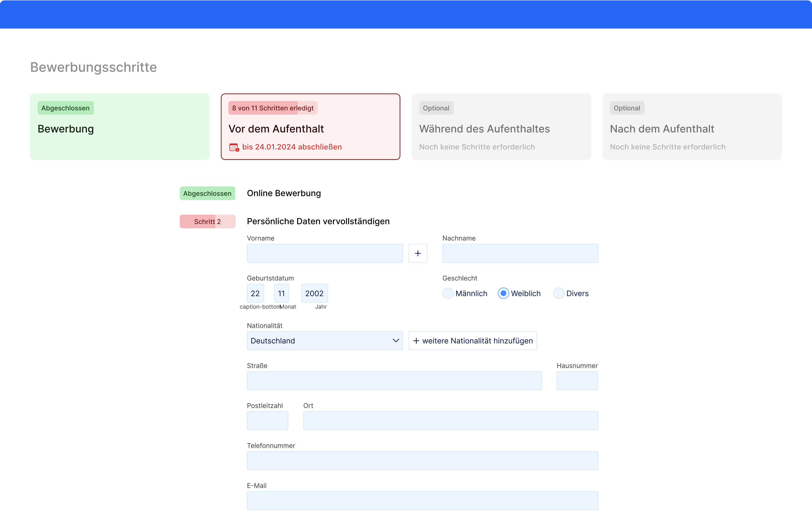
Task: Click into the Nachname field
Action: (x=520, y=253)
